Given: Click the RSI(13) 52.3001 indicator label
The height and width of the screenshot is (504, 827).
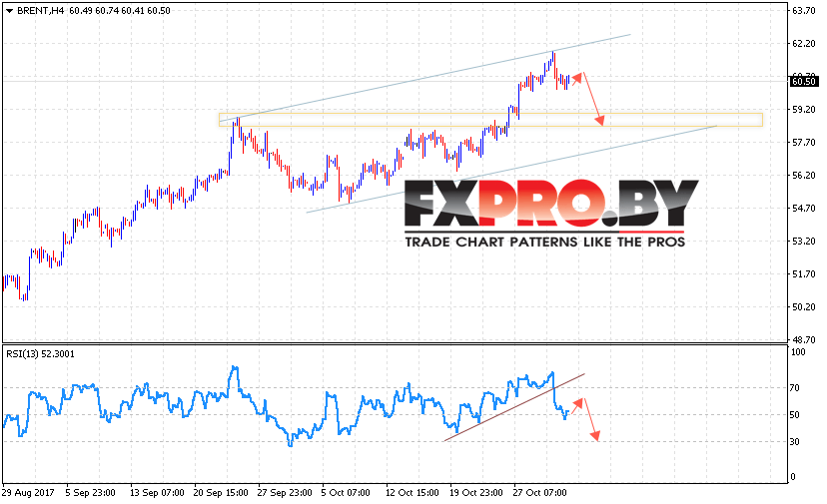Looking at the screenshot, I should 41,354.
